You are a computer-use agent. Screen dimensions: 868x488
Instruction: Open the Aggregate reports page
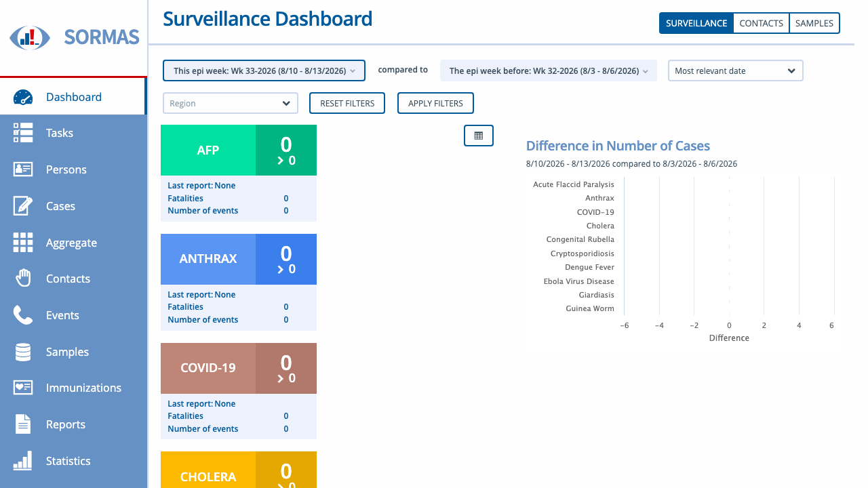[73, 243]
